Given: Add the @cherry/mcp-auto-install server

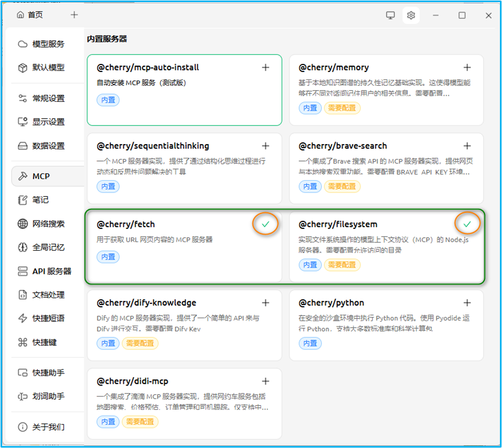Looking at the screenshot, I should (x=265, y=68).
